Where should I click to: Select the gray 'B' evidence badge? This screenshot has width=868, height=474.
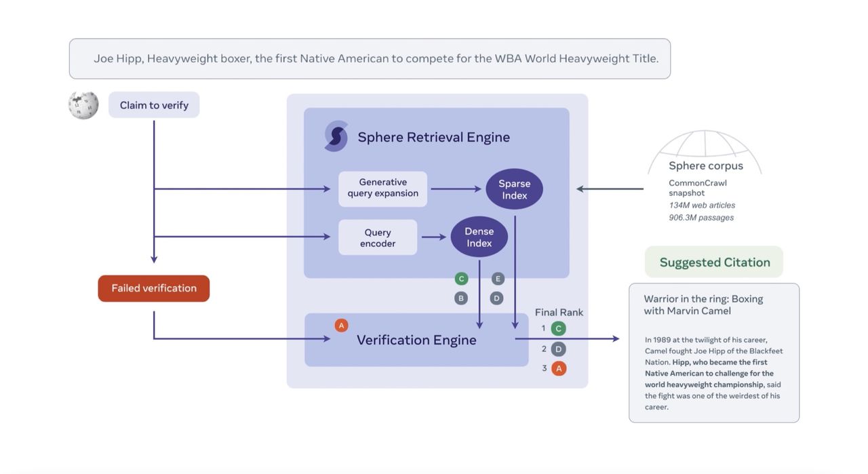pyautogui.click(x=461, y=297)
